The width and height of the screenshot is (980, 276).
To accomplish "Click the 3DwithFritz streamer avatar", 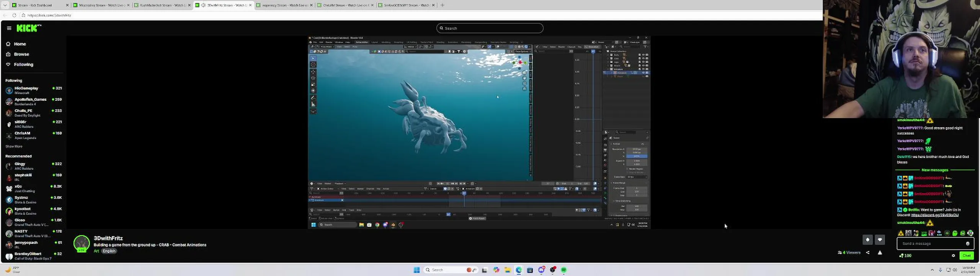I will pos(82,243).
